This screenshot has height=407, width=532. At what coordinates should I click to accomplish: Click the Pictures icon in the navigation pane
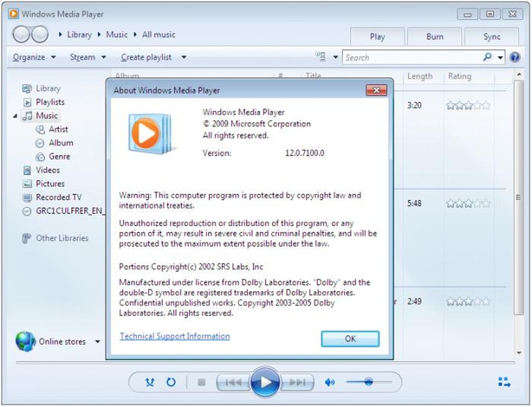coord(28,183)
